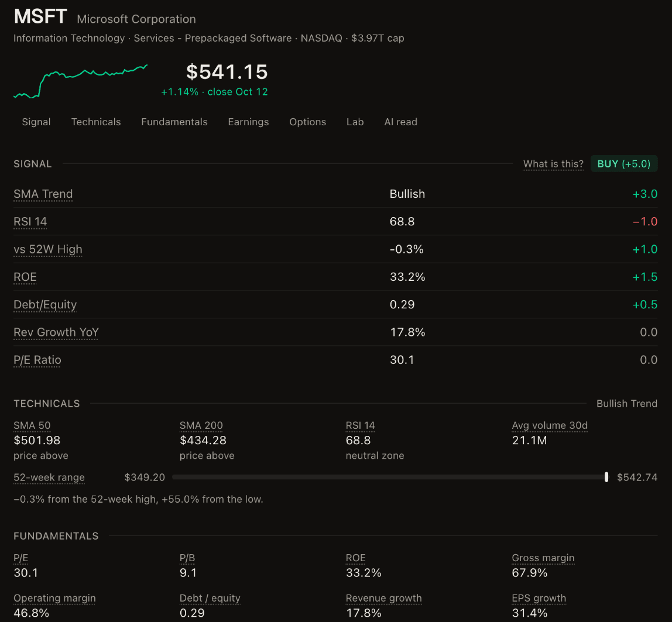Click the +0.5 score for Debt/Equity
Viewport: 672px width, 622px height.
[645, 305]
